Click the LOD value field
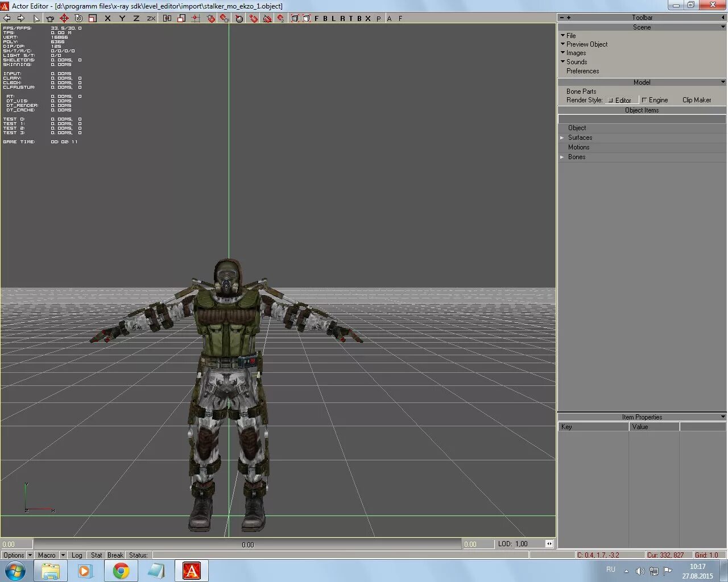 point(529,544)
